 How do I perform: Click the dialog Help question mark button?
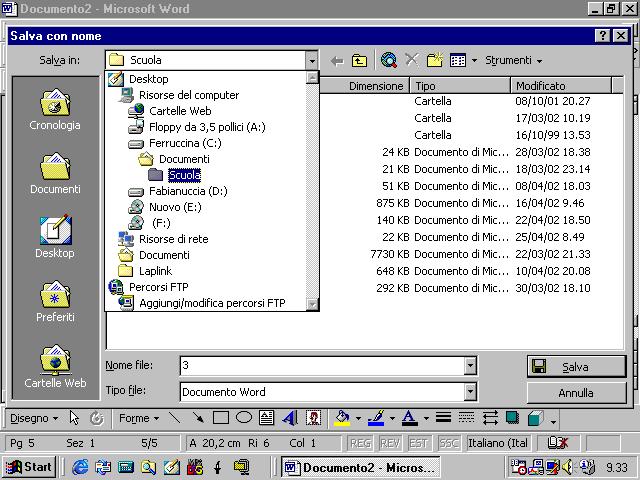click(x=603, y=36)
